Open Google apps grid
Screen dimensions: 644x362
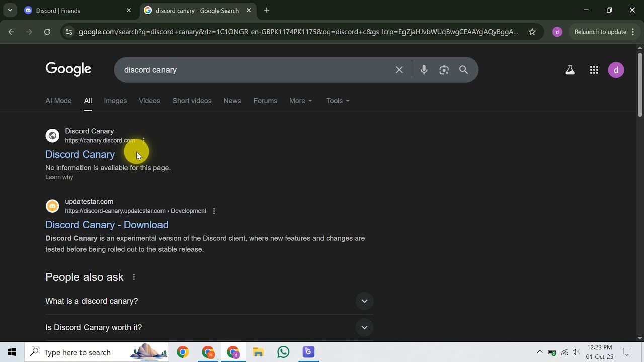pyautogui.click(x=594, y=70)
